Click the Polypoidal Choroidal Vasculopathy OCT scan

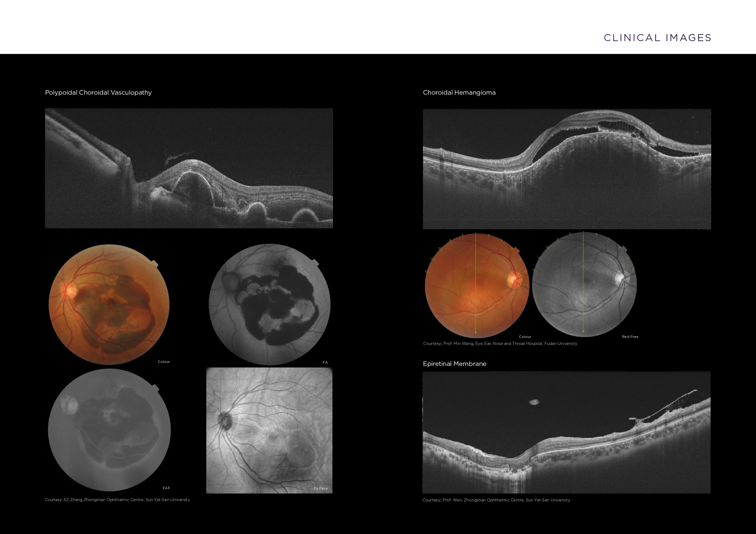(189, 168)
